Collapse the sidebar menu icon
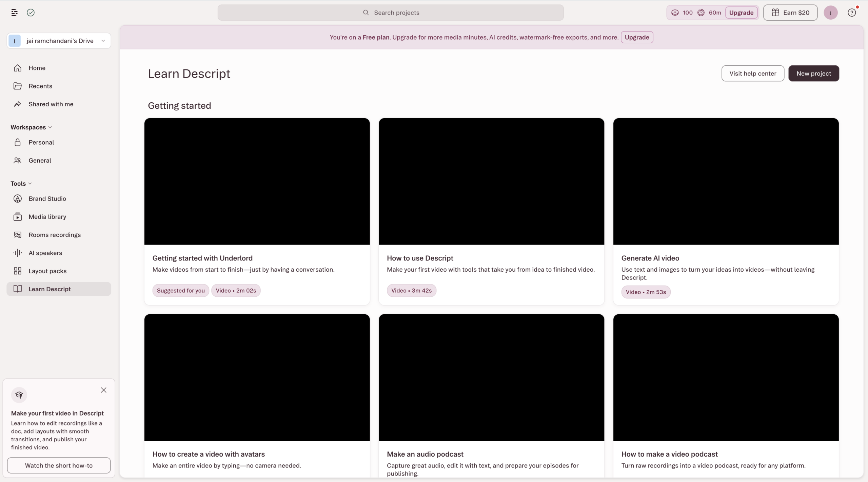The image size is (868, 482). [x=14, y=13]
